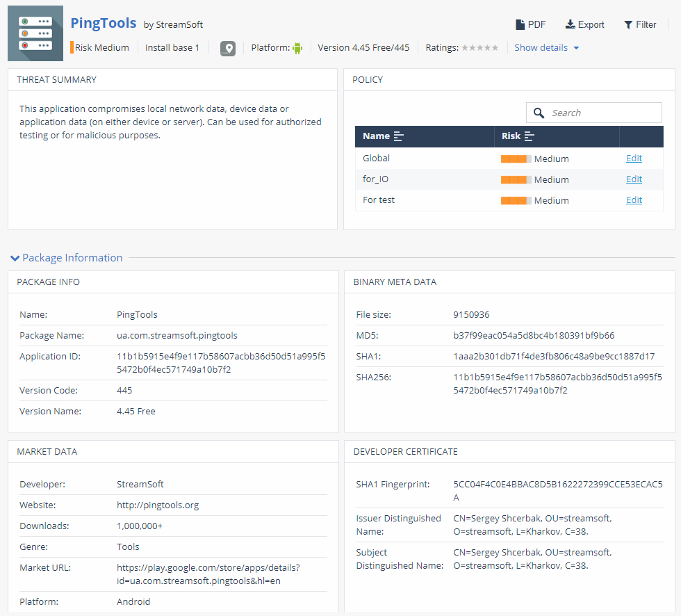Click the Market URL play.google.com value
The width and height of the screenshot is (681, 616).
click(208, 574)
